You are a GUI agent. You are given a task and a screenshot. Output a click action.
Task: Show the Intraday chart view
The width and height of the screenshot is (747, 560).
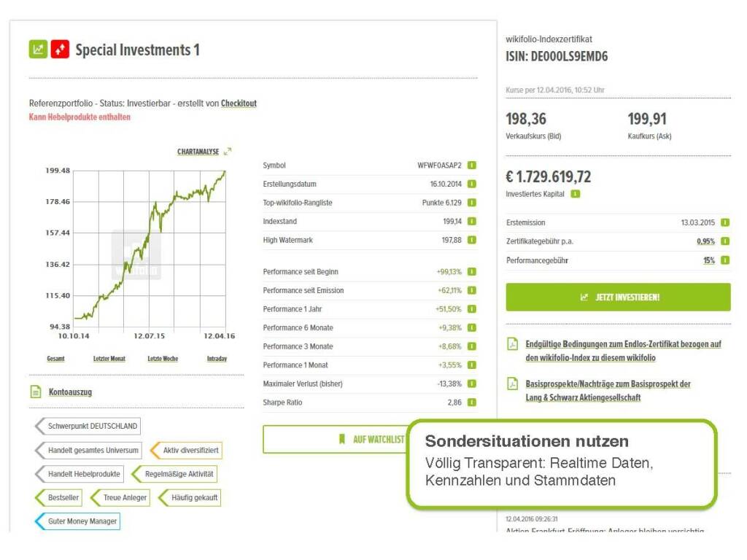coord(217,359)
